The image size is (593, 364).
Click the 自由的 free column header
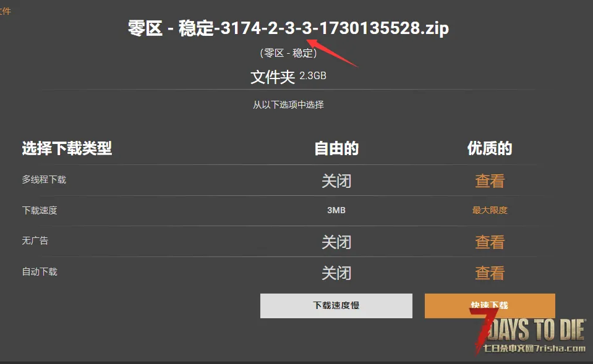[x=336, y=148]
